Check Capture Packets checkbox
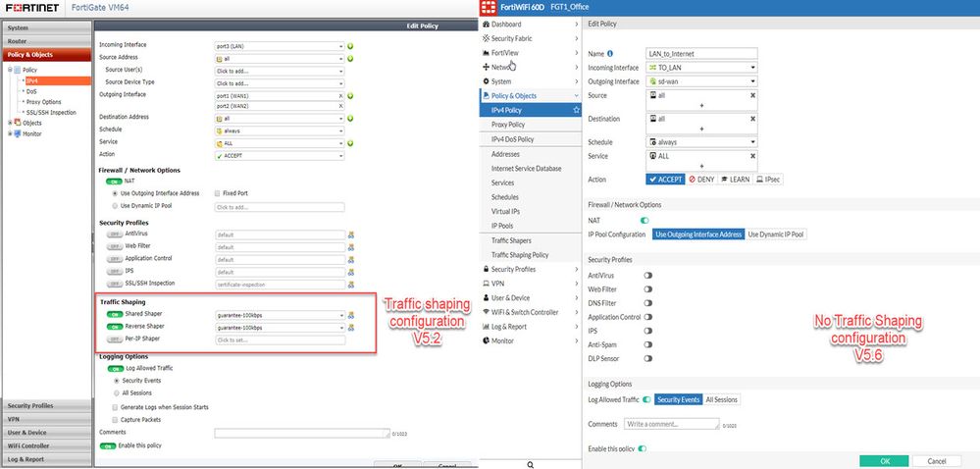Screen dimensions: 980x469 (x=115, y=420)
